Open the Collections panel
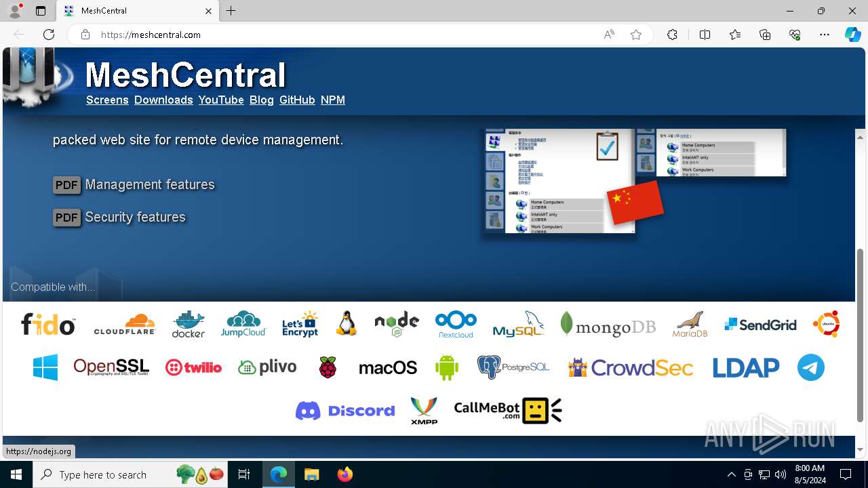Viewport: 868px width, 488px height. pos(765,35)
